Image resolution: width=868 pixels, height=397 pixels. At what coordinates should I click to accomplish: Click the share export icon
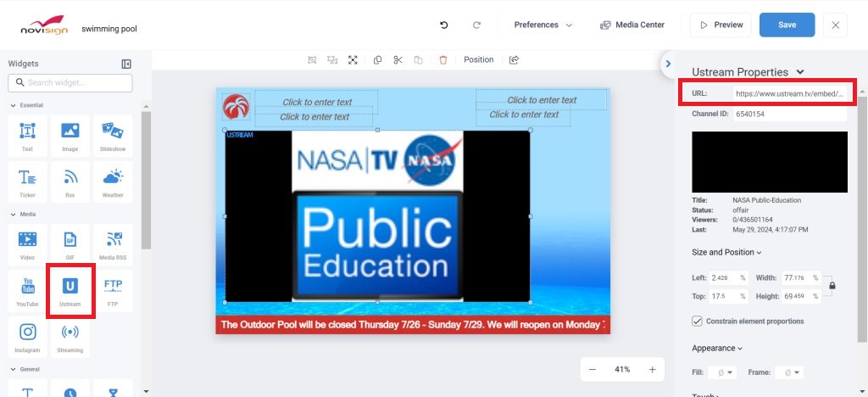(x=515, y=59)
